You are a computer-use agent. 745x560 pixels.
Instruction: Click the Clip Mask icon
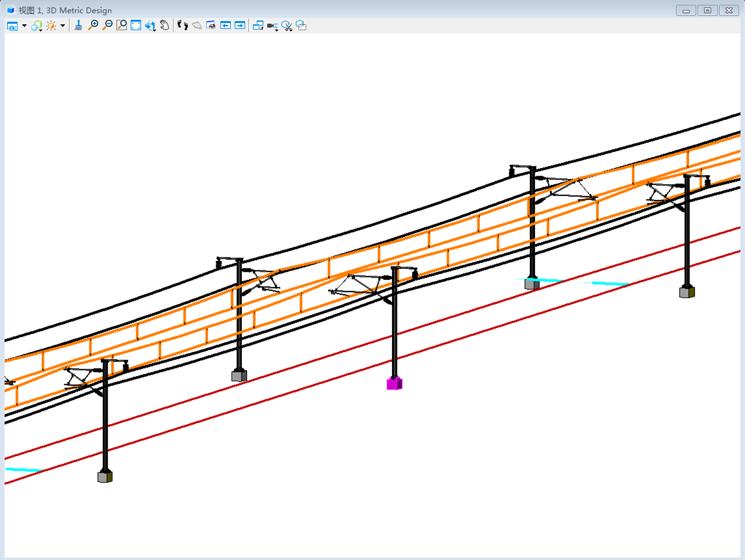tap(301, 26)
